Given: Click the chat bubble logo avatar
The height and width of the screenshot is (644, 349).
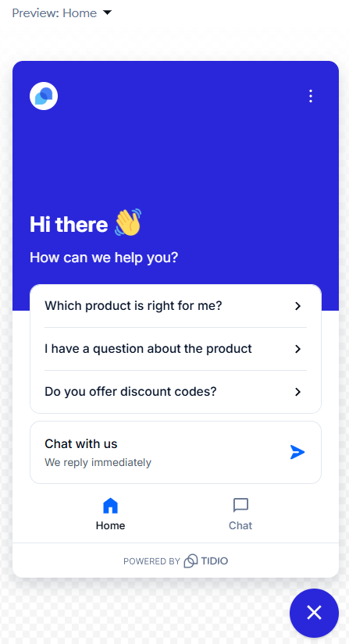Looking at the screenshot, I should (44, 96).
